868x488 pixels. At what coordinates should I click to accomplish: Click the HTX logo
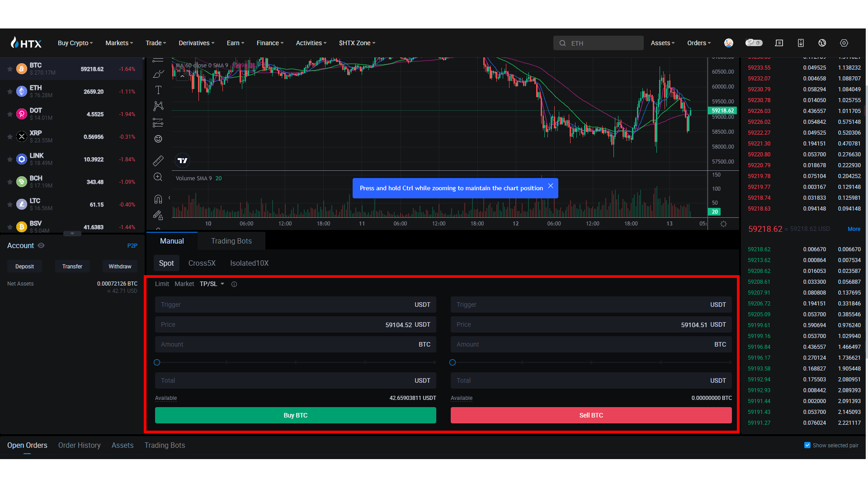point(26,43)
